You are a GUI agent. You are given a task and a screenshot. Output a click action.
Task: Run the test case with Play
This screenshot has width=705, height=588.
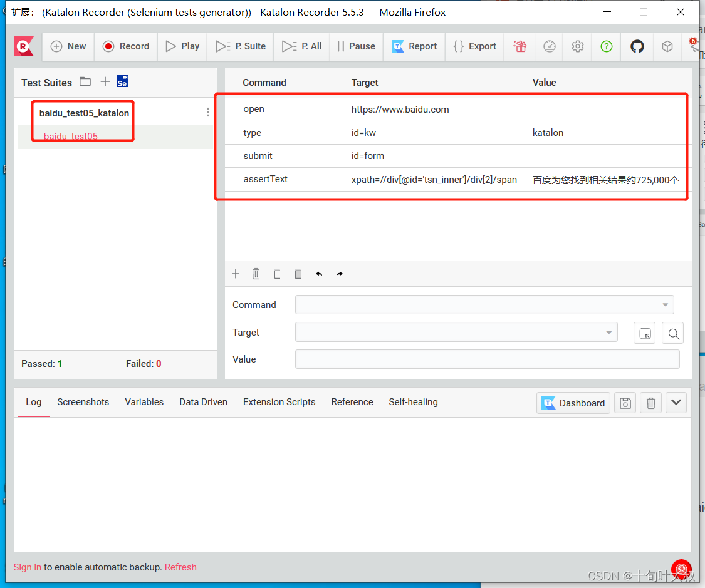[182, 46]
